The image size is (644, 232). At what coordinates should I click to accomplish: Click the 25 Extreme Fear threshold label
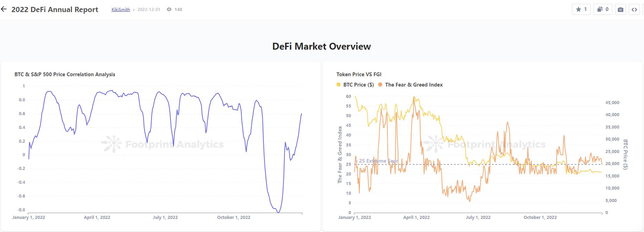click(x=378, y=161)
